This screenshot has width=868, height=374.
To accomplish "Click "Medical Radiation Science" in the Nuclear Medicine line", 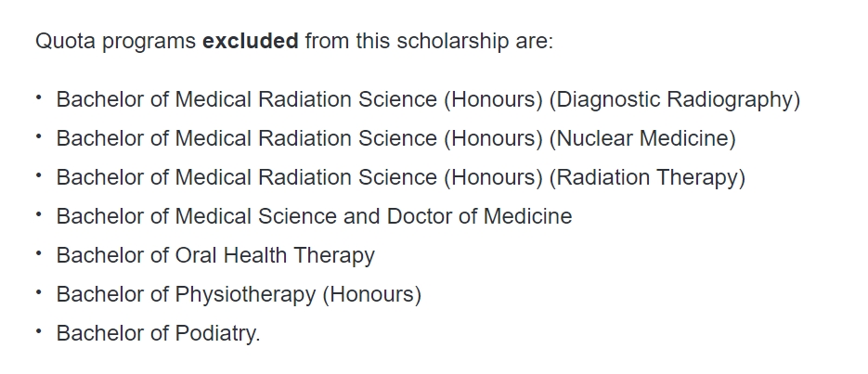I will 305,138.
